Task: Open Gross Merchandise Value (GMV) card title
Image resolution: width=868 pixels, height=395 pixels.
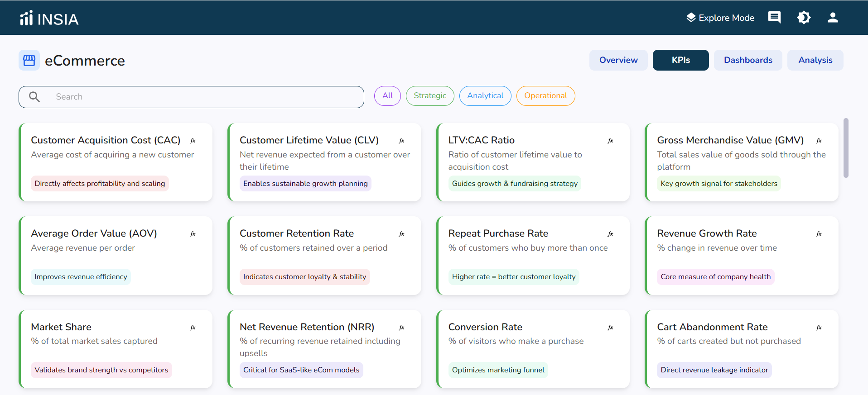Action: [x=730, y=140]
